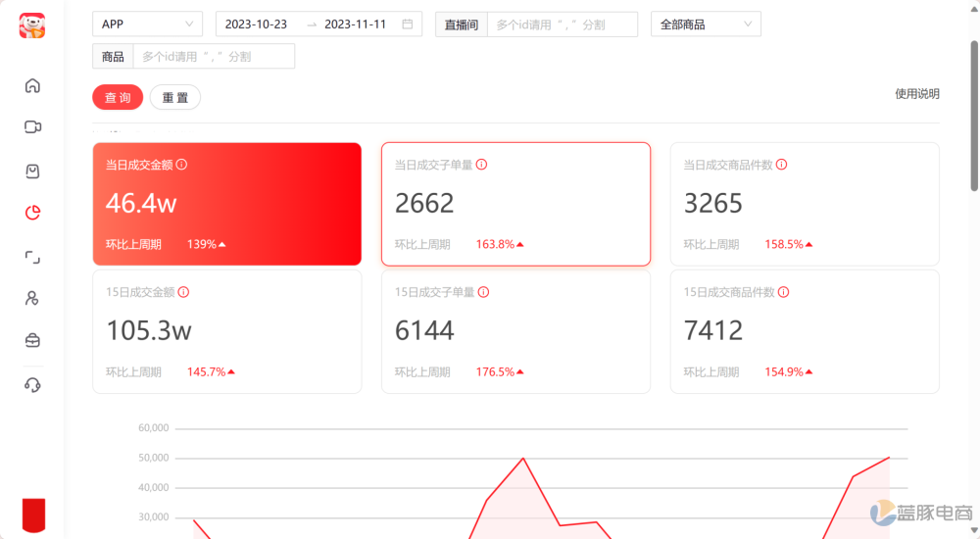Click the calendar icon in date range
The height and width of the screenshot is (539, 980).
[x=408, y=24]
